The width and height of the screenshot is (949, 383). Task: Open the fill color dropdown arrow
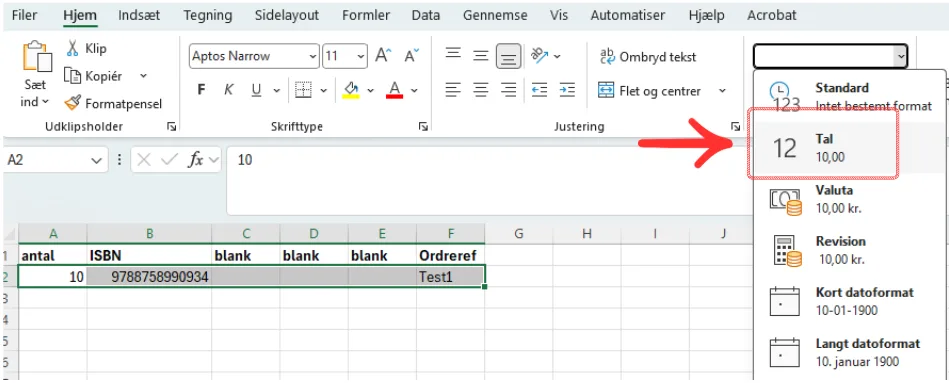click(370, 91)
